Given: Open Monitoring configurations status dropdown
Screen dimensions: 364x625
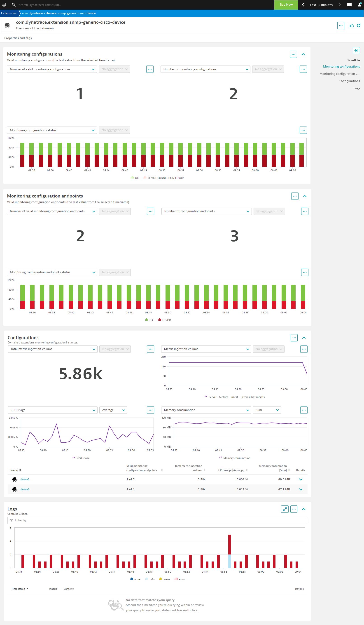Looking at the screenshot, I should [x=52, y=130].
